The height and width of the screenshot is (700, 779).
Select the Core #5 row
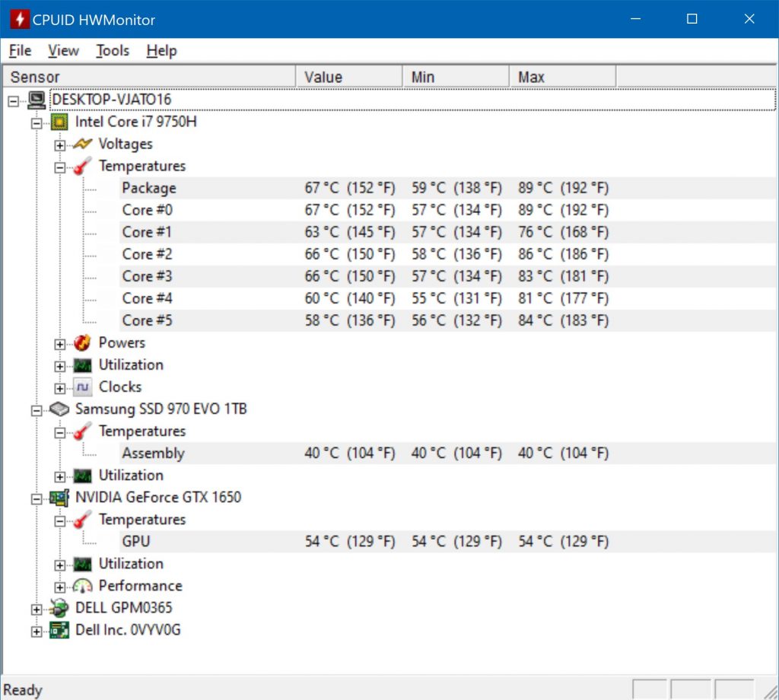click(447, 321)
